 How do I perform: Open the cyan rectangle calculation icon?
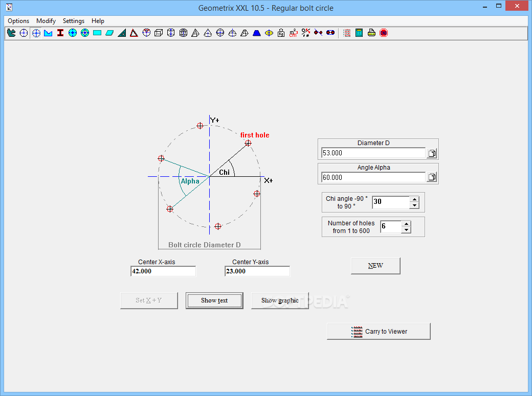[x=97, y=33]
